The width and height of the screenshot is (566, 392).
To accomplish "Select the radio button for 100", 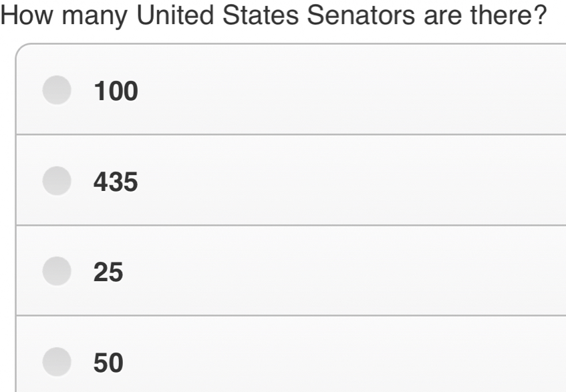I will point(57,91).
